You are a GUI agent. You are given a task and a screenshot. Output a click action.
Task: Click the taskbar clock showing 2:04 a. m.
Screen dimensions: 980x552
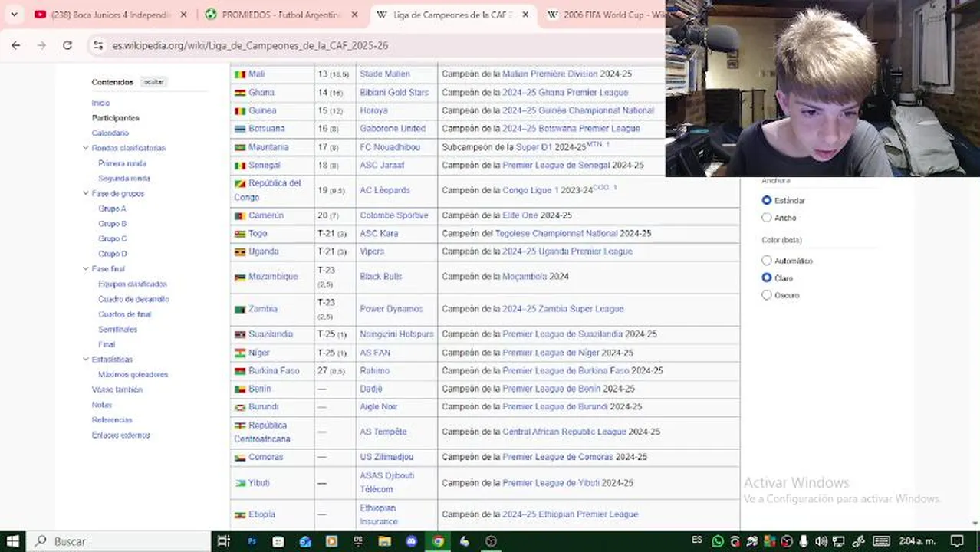[916, 541]
